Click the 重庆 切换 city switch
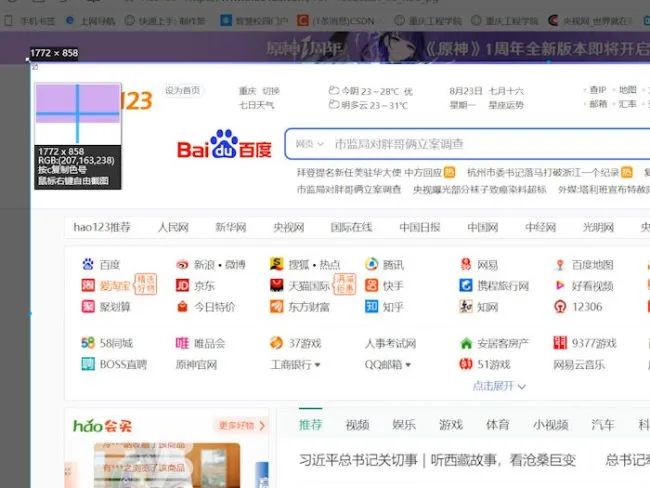The height and width of the screenshot is (488, 650). [259, 91]
